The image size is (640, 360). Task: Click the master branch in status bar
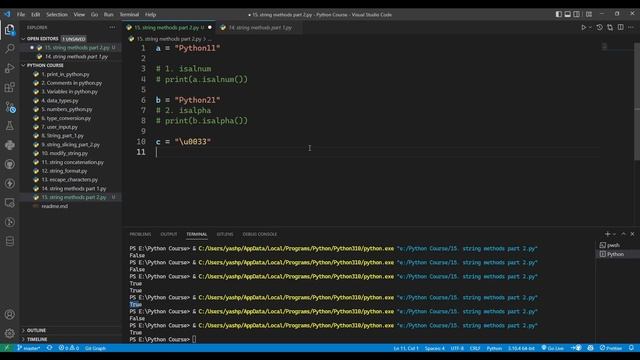click(29, 348)
